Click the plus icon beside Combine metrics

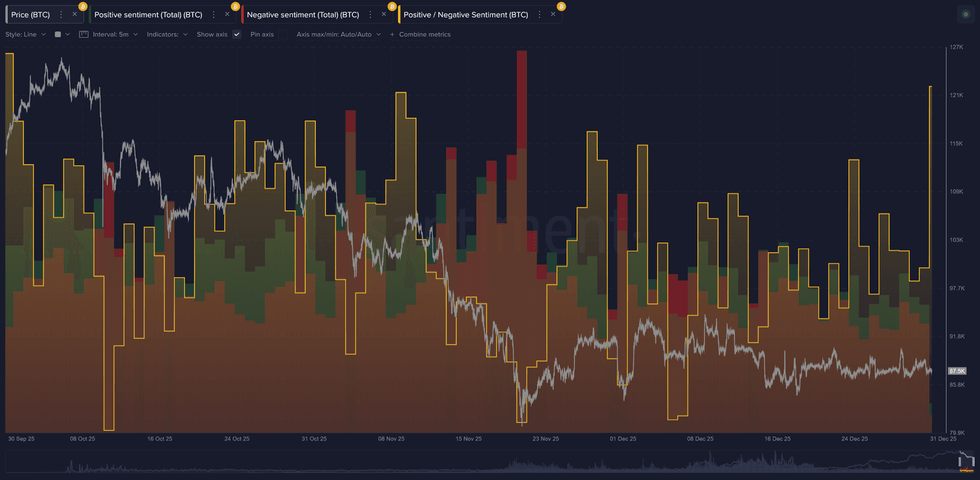click(392, 34)
